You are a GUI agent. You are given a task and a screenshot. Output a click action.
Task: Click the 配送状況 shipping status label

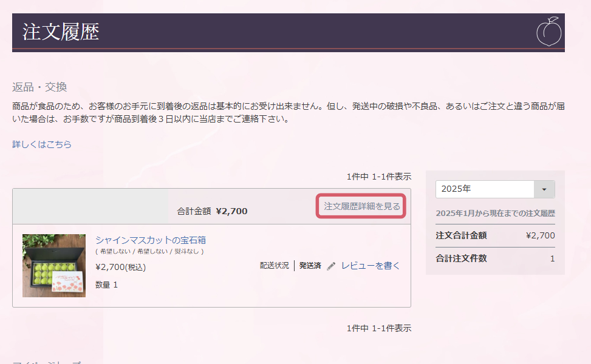tap(274, 265)
